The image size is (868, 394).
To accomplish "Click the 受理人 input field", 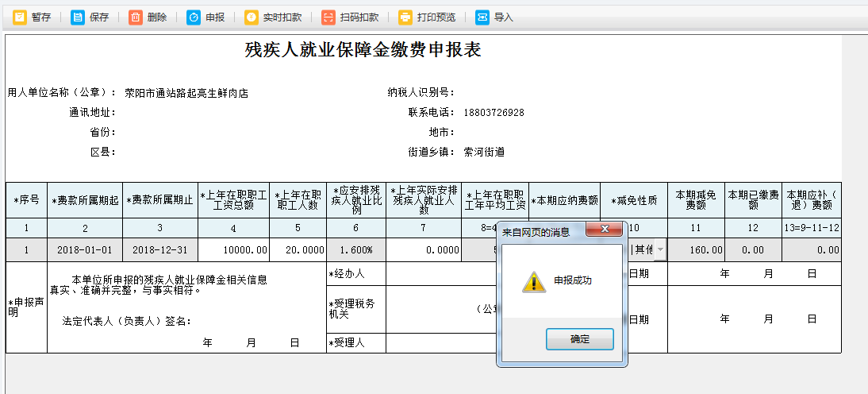I will [441, 342].
